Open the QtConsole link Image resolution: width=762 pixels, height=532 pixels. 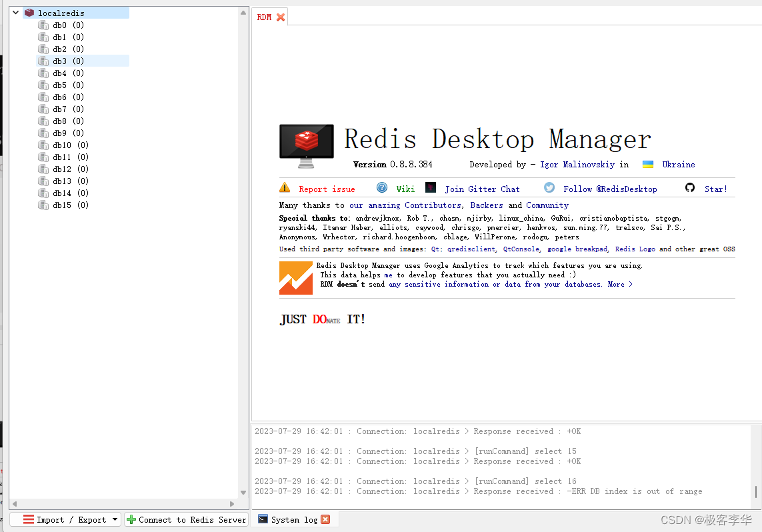click(521, 249)
